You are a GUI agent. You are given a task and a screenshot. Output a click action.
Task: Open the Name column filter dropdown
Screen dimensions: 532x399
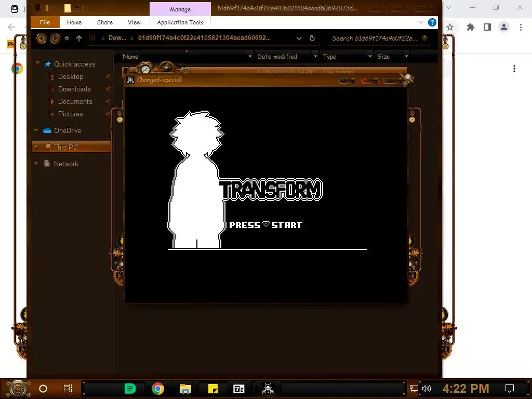point(250,56)
